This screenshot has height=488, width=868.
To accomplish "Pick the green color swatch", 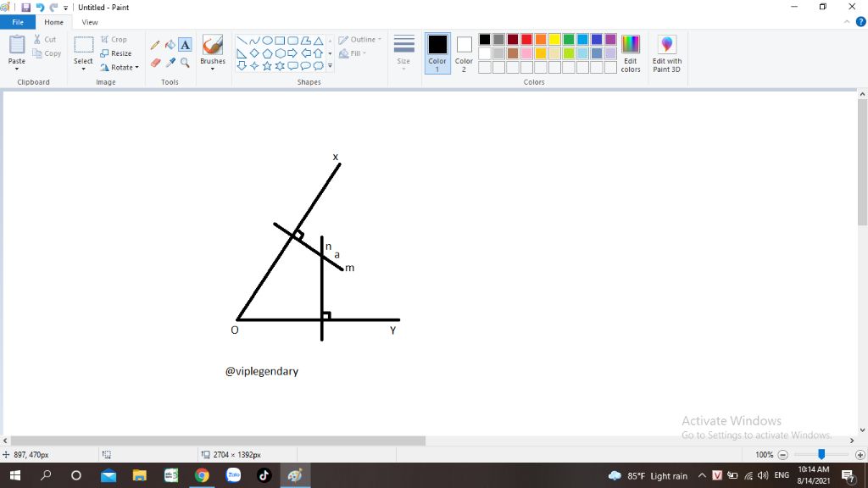I will pos(569,39).
